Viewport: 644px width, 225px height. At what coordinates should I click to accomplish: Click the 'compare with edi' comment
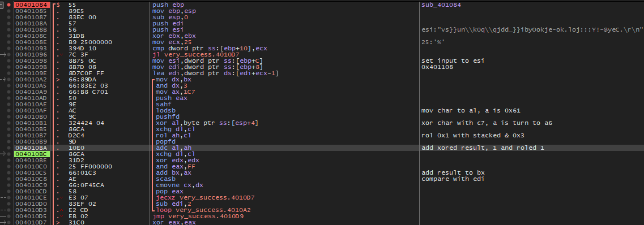point(454,179)
